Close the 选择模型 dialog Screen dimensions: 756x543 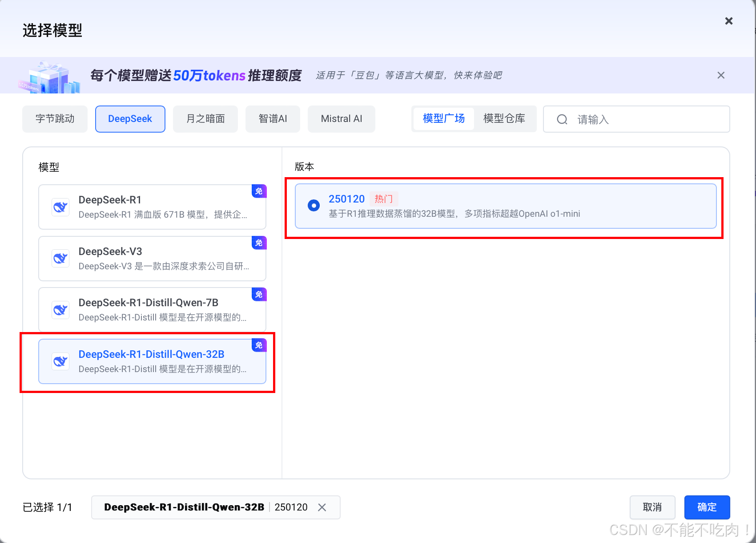click(x=729, y=21)
